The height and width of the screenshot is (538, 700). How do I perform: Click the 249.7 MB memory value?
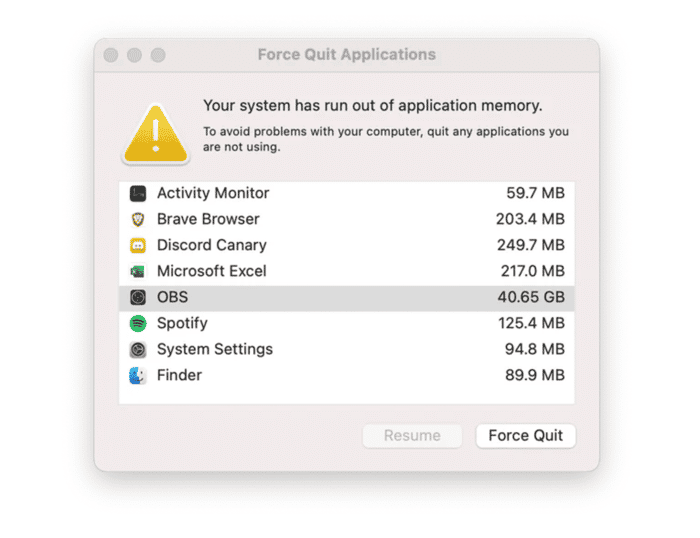531,245
